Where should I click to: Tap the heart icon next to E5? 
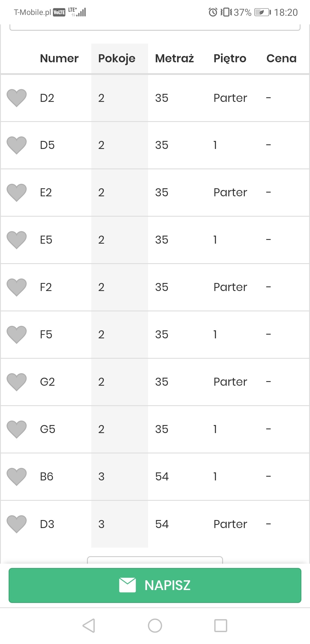point(17,240)
